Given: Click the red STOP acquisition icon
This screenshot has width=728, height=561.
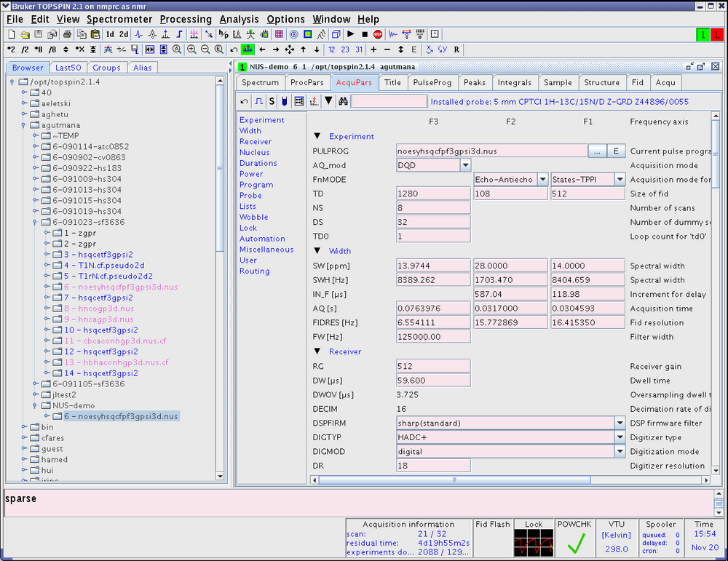Looking at the screenshot, I should pyautogui.click(x=378, y=34).
